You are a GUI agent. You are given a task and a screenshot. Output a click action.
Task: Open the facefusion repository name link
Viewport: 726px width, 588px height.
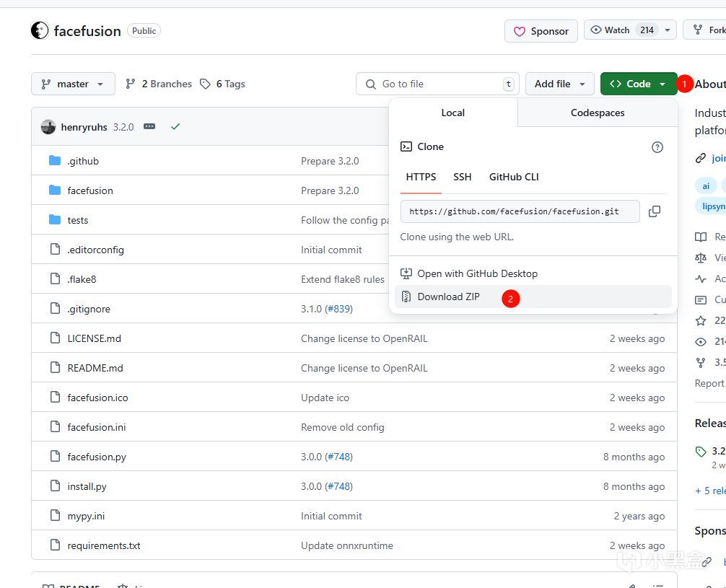tap(87, 31)
